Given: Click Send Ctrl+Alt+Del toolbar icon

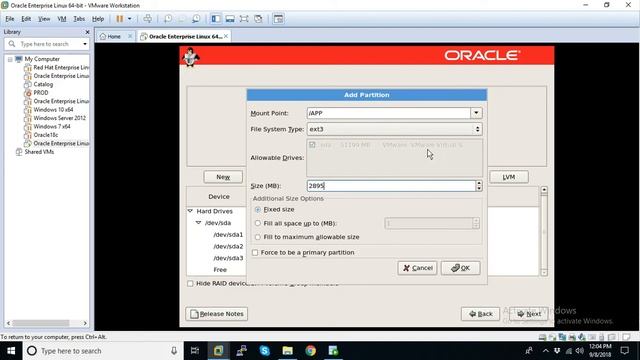Looking at the screenshot, I should point(147,19).
